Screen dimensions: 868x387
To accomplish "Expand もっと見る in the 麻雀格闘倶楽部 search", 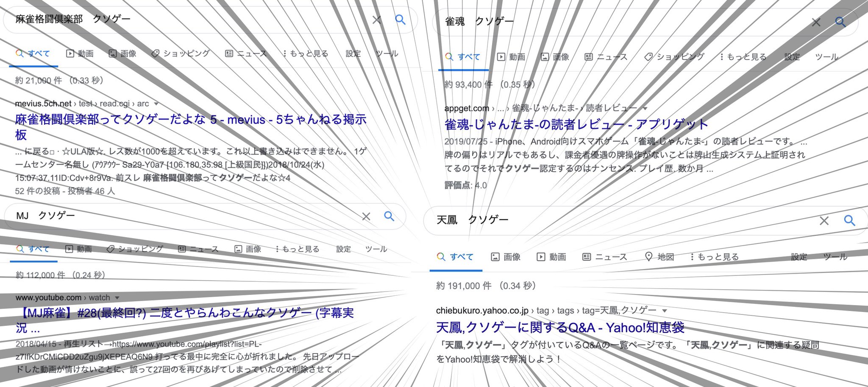I will click(306, 53).
